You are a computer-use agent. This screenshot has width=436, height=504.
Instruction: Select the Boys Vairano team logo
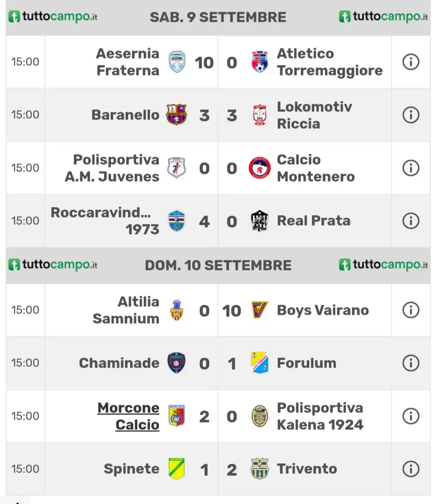pos(260,310)
